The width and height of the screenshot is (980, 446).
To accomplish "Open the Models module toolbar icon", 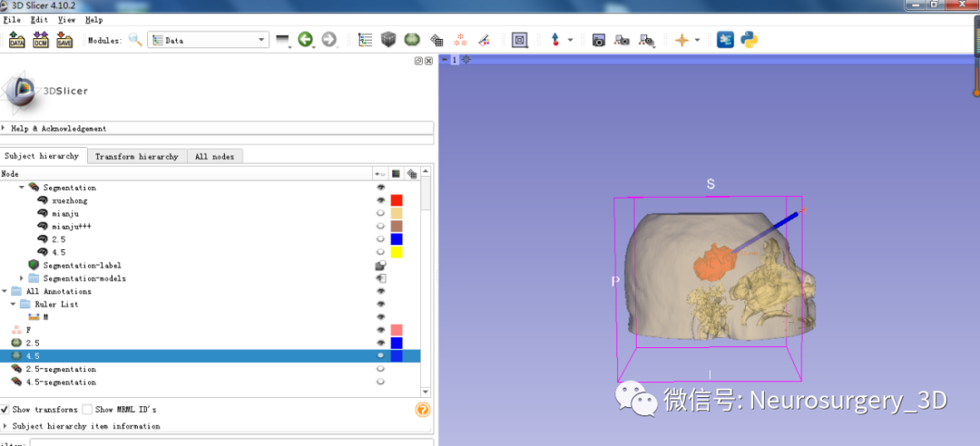I will tap(412, 40).
